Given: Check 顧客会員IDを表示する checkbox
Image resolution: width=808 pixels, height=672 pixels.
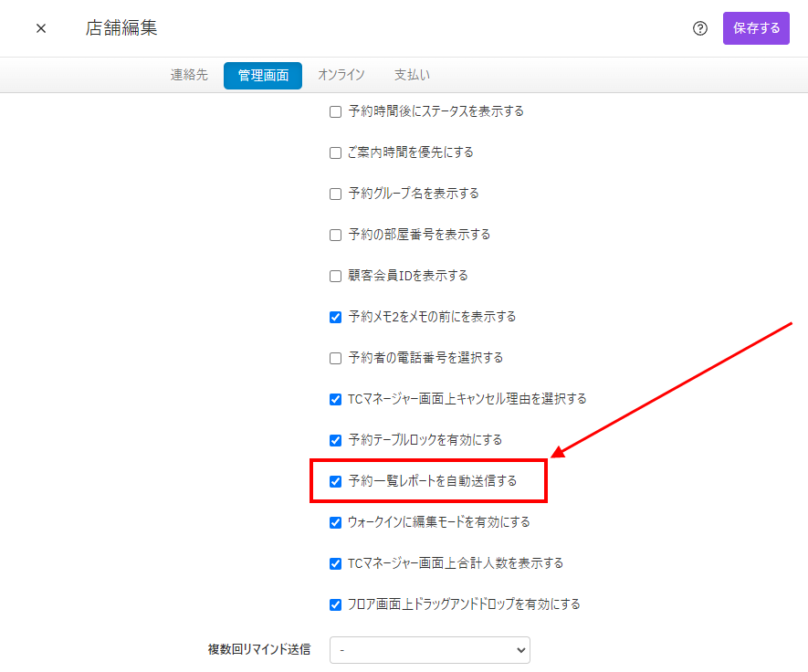Looking at the screenshot, I should (x=335, y=277).
